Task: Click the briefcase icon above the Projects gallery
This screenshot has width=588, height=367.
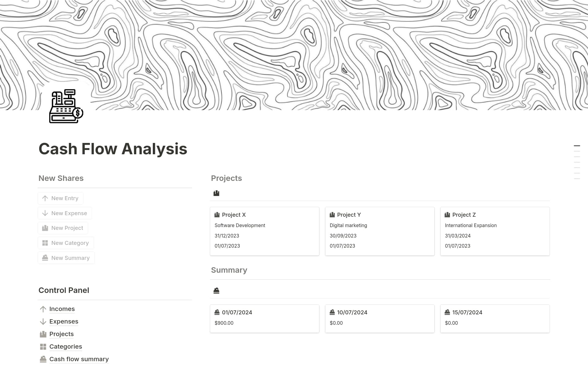Action: (216, 193)
